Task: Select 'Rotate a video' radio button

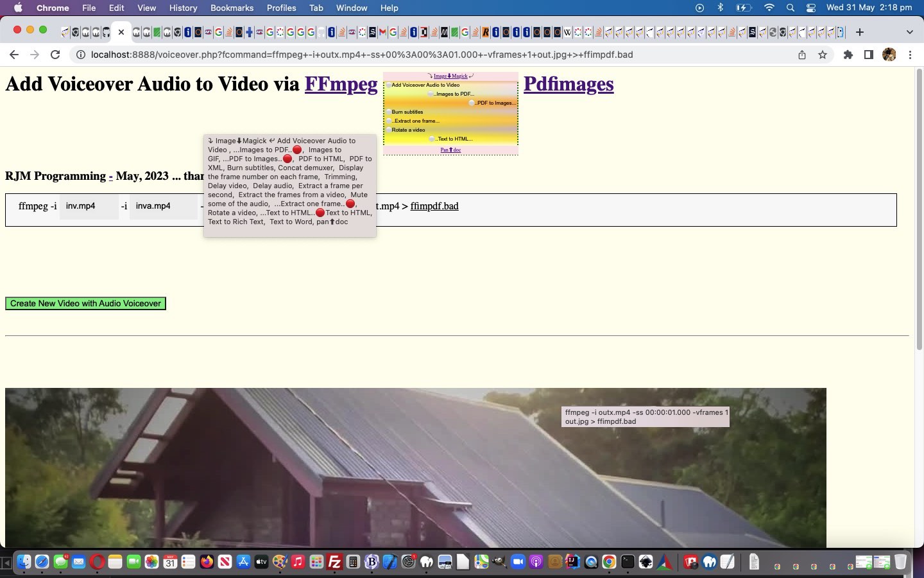Action: click(388, 130)
